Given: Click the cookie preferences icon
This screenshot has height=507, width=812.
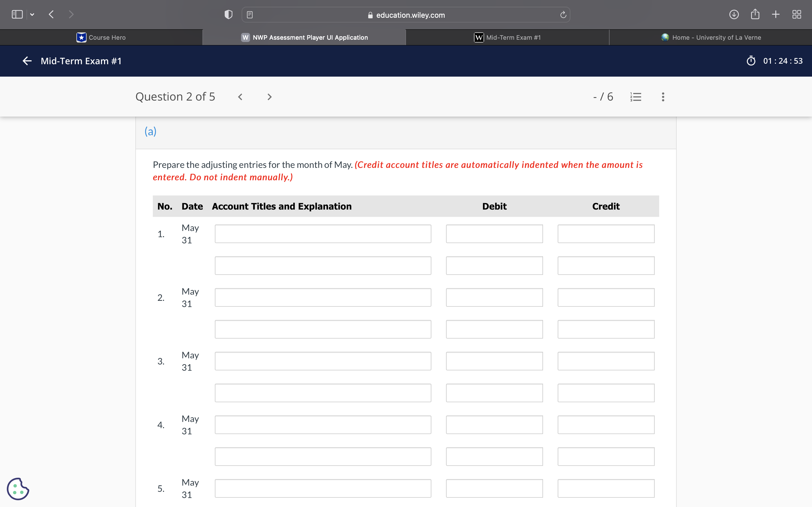Looking at the screenshot, I should 18,489.
